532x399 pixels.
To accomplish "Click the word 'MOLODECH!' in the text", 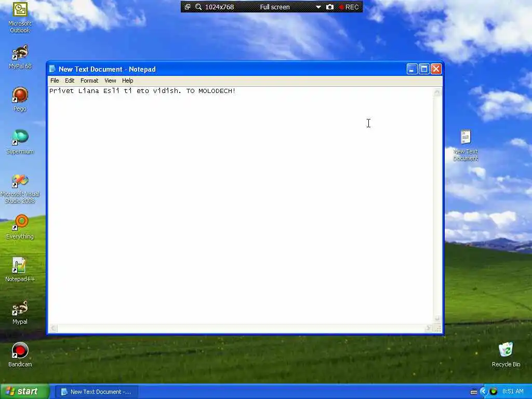I will point(217,91).
